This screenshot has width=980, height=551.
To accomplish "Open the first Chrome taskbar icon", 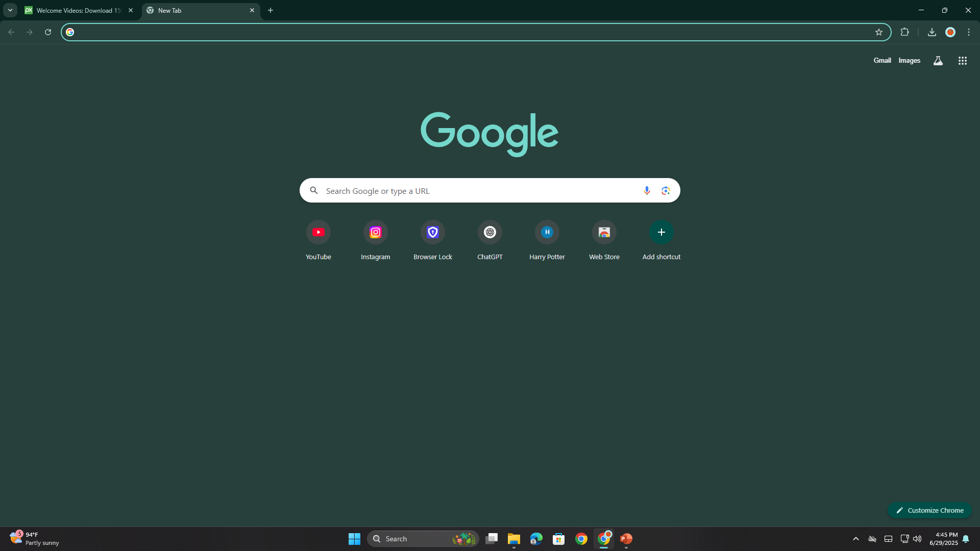I will (581, 539).
